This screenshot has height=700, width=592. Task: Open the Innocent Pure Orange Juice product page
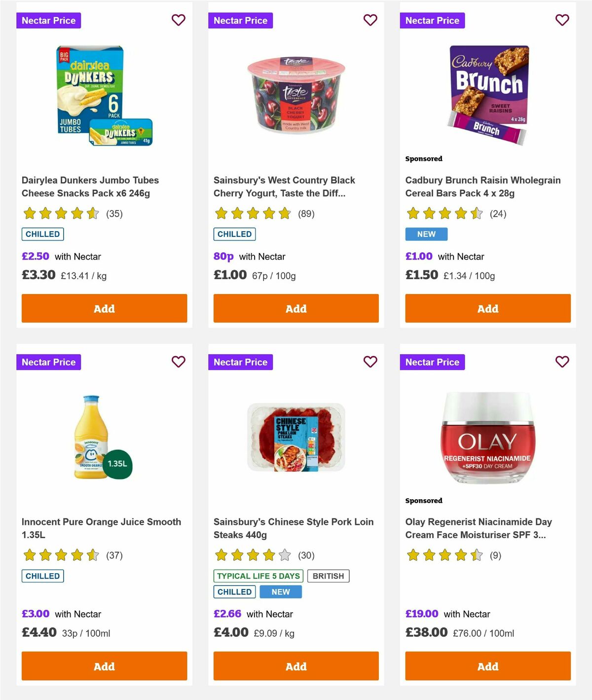101,528
